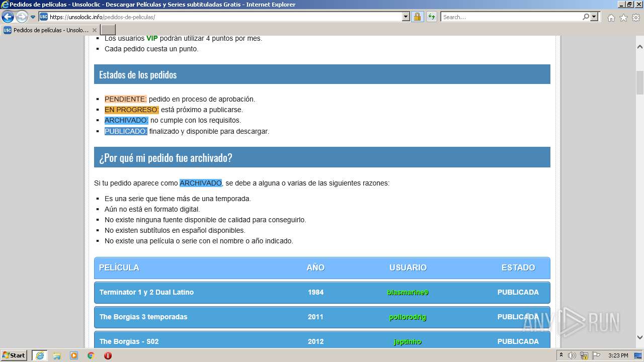Image resolution: width=644 pixels, height=362 pixels.
Task: Click the PUBLICADO status label
Action: pos(126,131)
